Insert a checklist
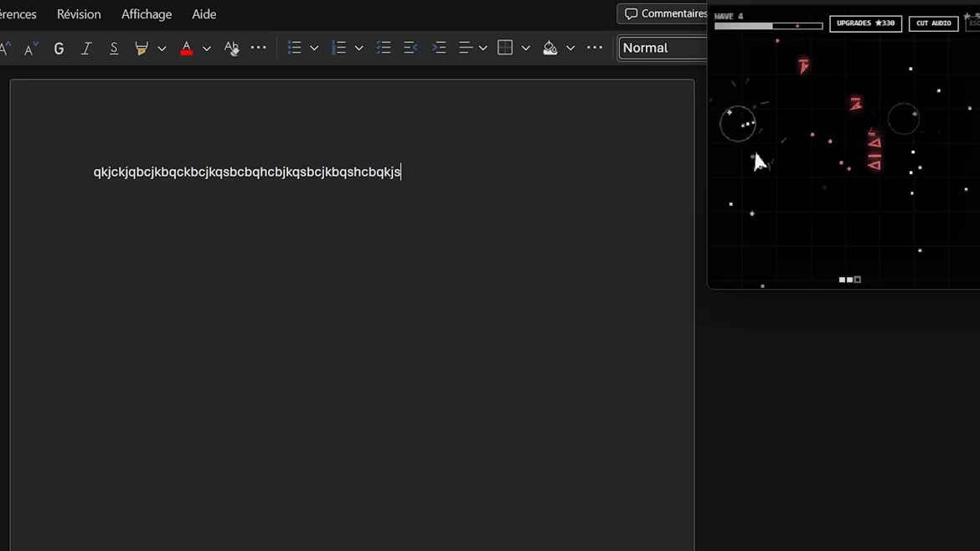The height and width of the screenshot is (551, 980). (384, 48)
